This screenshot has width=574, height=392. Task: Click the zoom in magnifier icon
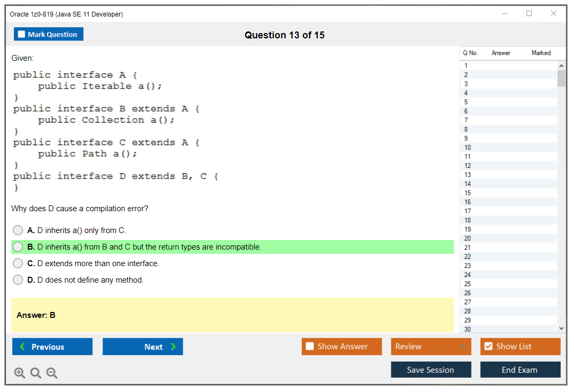[19, 373]
